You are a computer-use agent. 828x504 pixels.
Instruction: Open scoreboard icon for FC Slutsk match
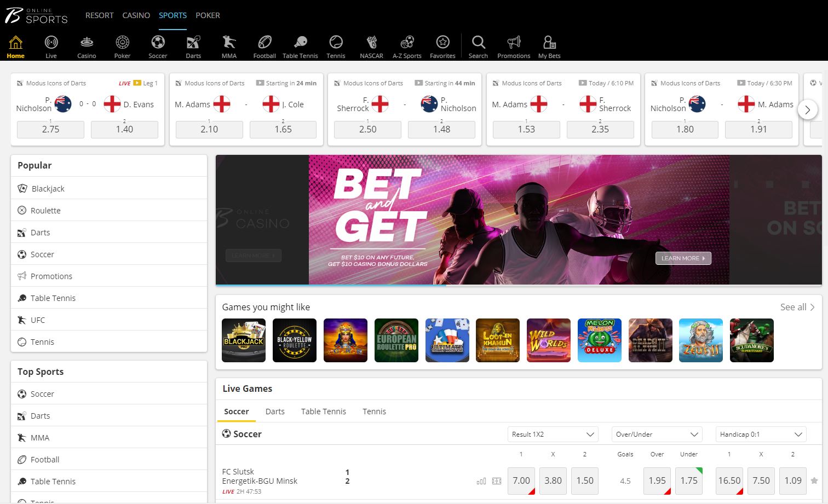[497, 481]
